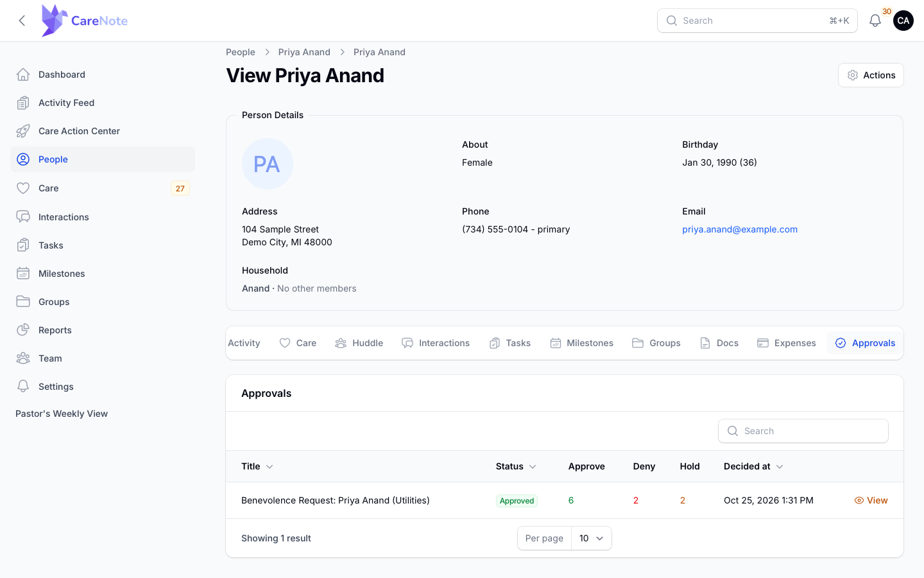
Task: Switch to the person's Care tab
Action: click(x=298, y=343)
